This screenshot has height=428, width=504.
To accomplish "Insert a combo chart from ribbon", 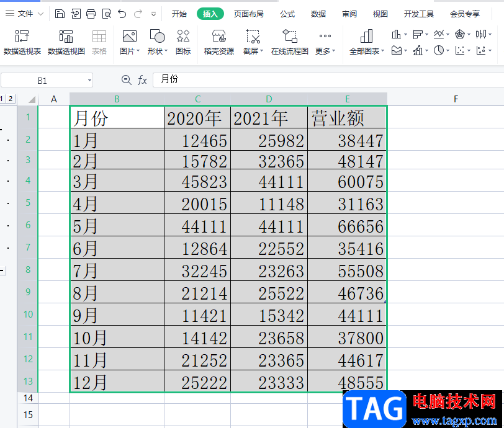I will pos(418,50).
